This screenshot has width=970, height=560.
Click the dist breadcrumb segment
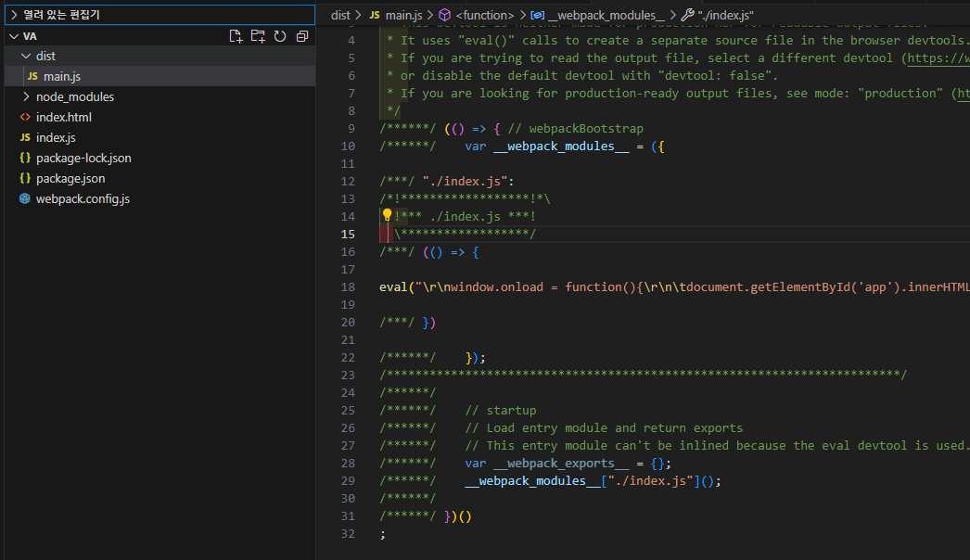point(340,15)
